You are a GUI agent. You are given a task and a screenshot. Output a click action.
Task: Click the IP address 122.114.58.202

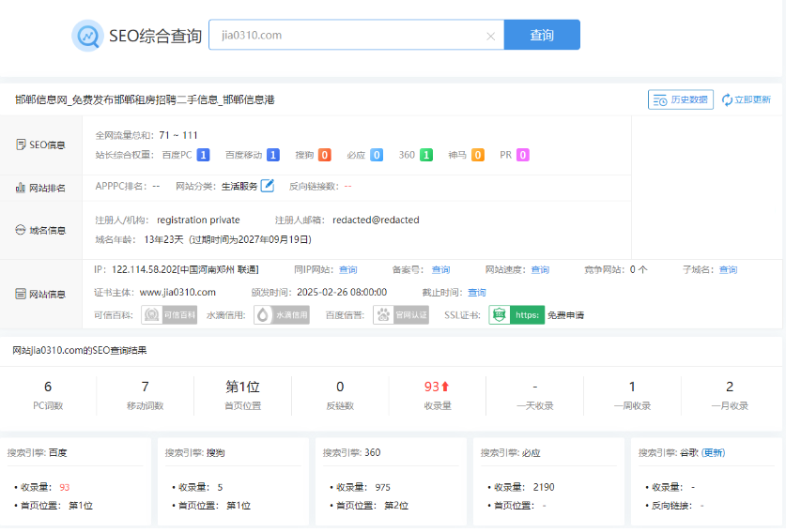tap(144, 270)
